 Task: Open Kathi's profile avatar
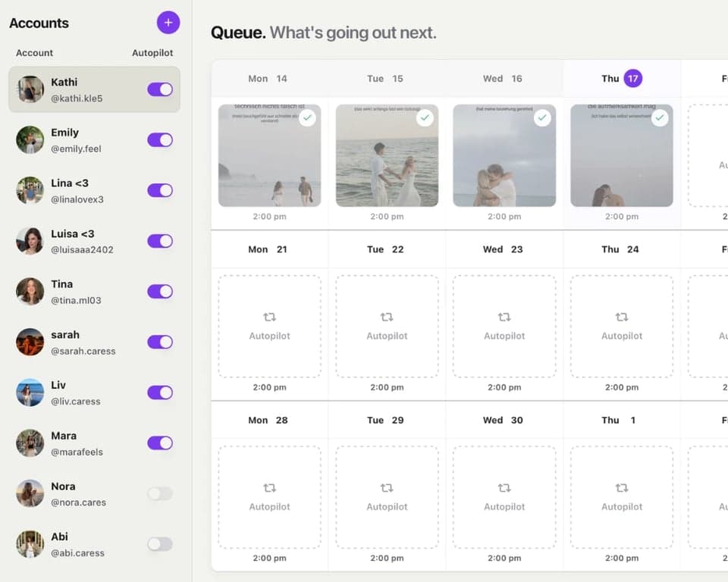click(x=30, y=89)
